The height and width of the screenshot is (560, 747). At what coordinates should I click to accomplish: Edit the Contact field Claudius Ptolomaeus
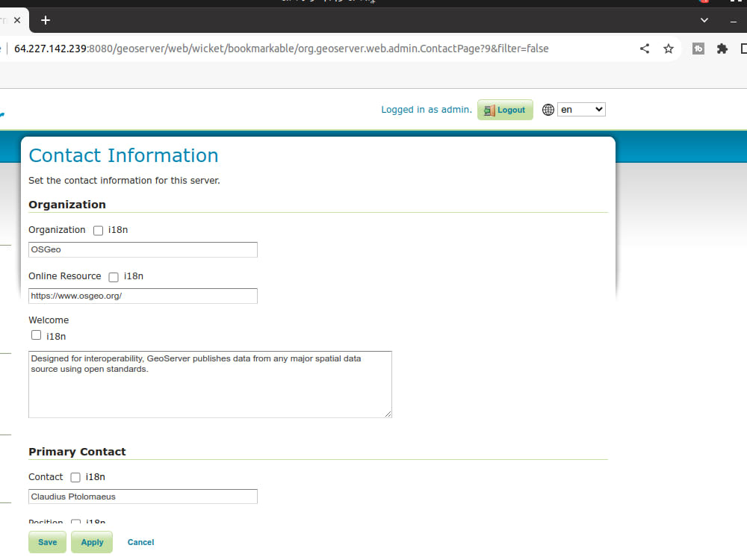[143, 497]
